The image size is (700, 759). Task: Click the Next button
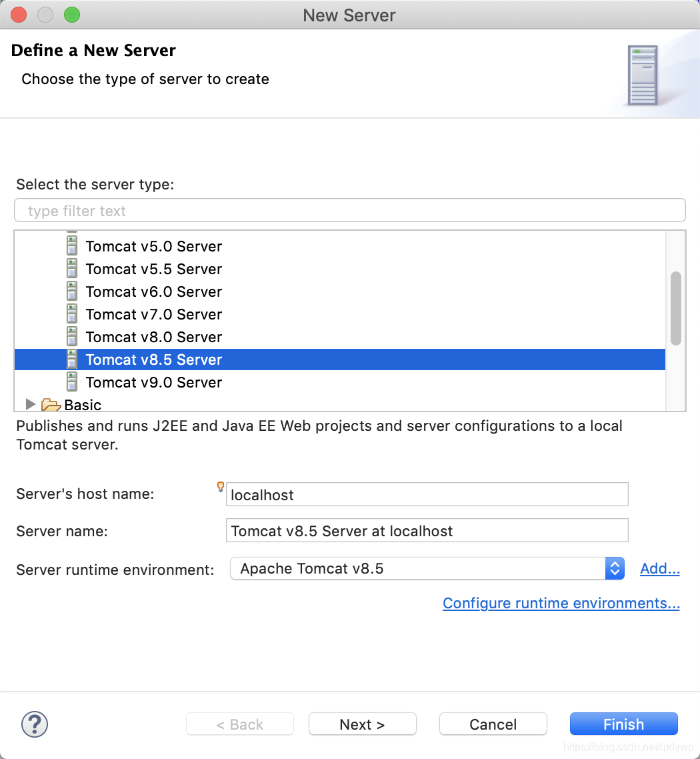pyautogui.click(x=362, y=724)
